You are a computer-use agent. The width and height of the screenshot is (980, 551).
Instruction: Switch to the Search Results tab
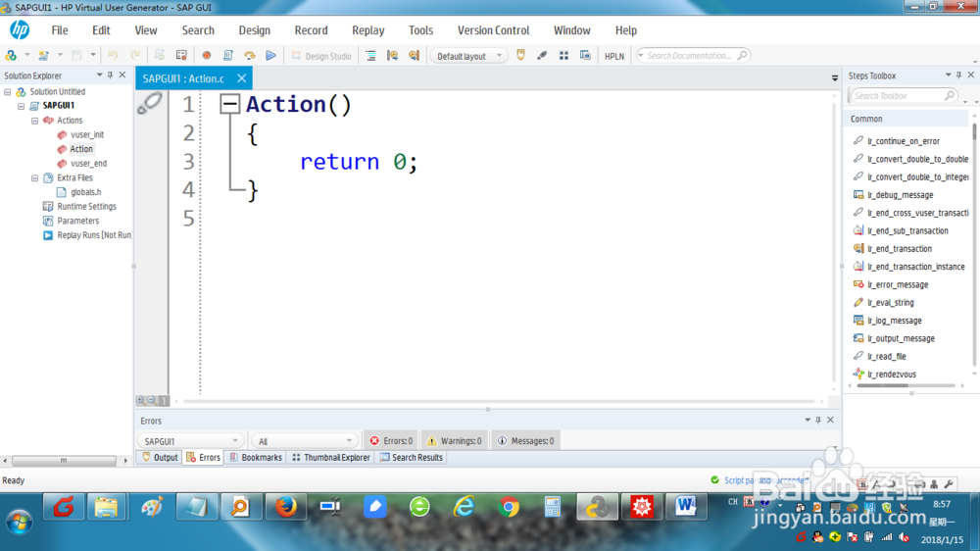412,458
